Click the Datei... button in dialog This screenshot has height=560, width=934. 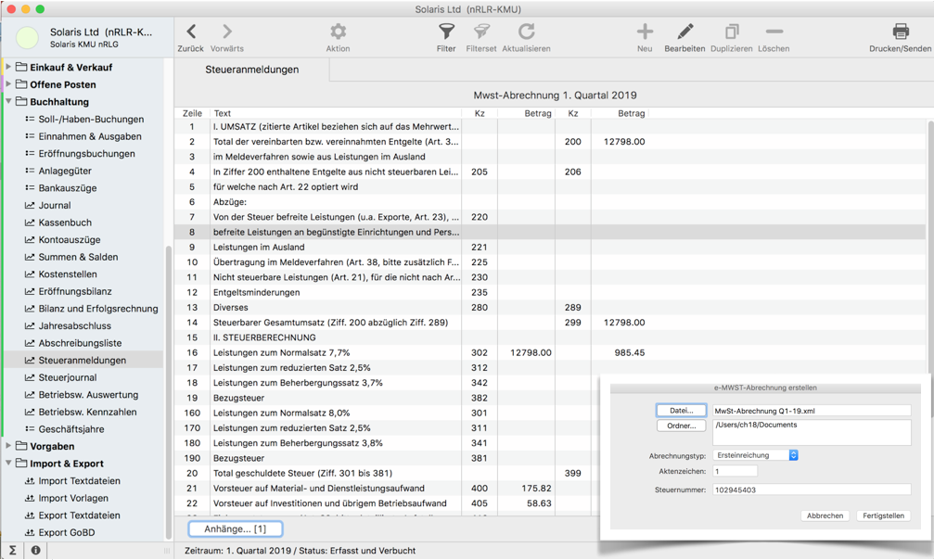(x=681, y=411)
